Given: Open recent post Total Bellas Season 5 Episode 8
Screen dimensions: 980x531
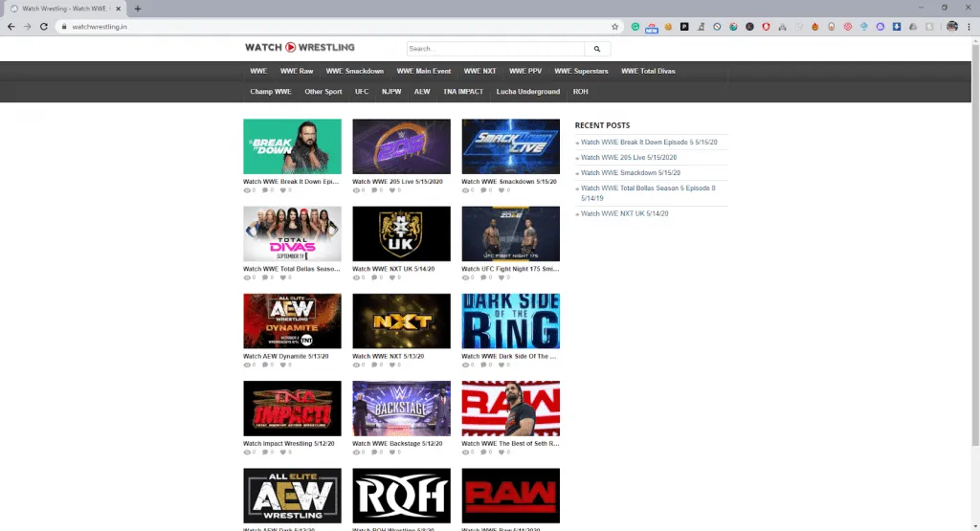Looking at the screenshot, I should point(648,193).
